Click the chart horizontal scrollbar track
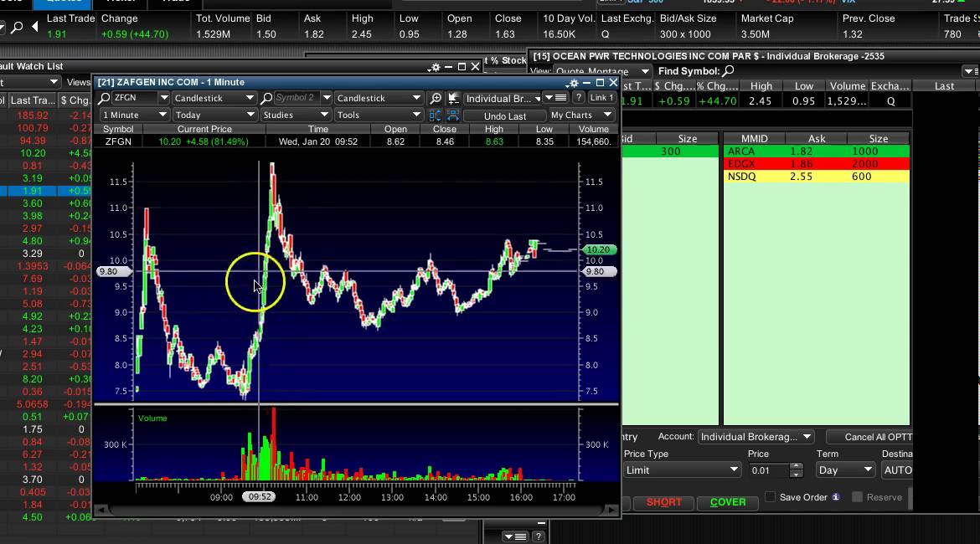Viewport: 980px width, 544px height. pyautogui.click(x=356, y=511)
